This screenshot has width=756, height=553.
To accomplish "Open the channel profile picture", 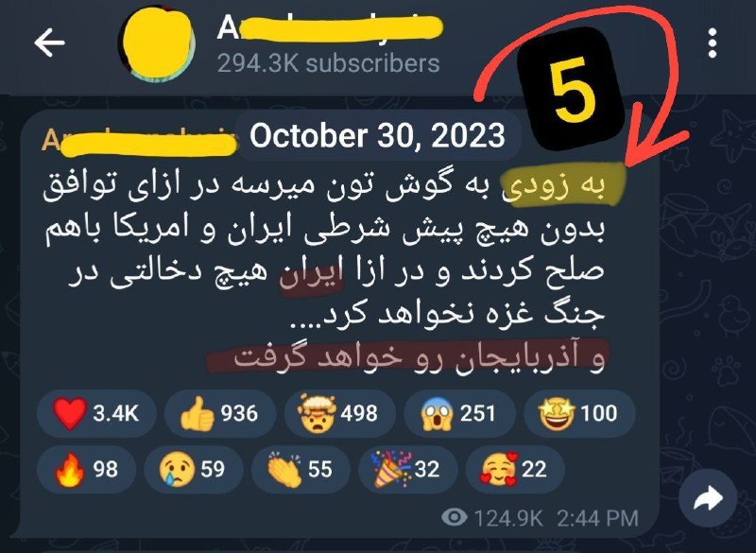I will [x=157, y=44].
